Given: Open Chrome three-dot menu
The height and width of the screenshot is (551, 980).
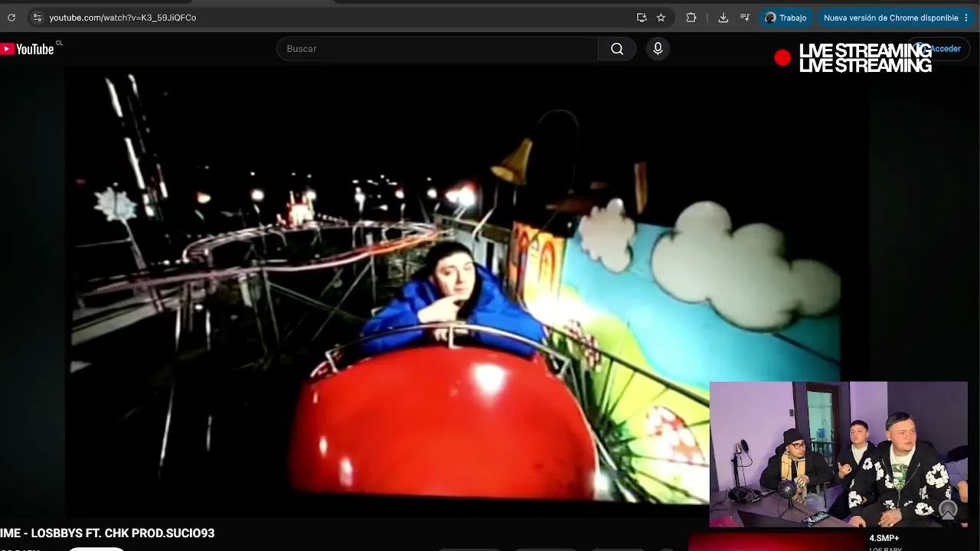Looking at the screenshot, I should tap(966, 18).
